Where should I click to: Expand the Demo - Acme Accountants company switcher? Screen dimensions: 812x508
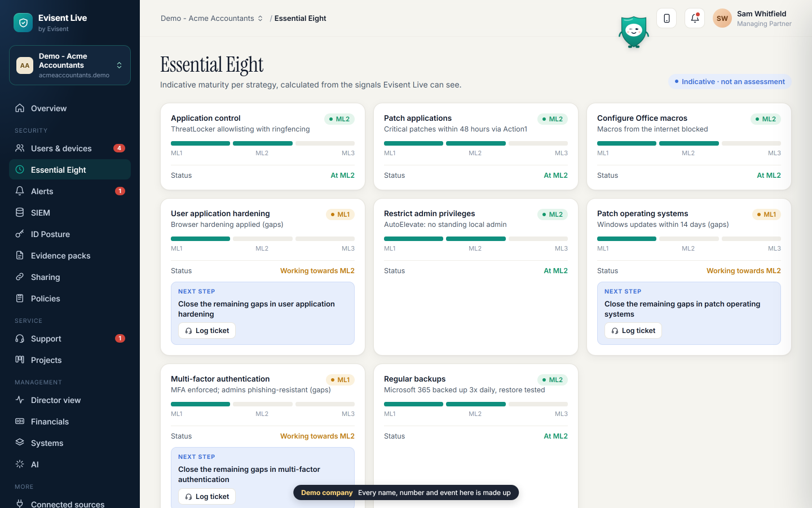click(x=70, y=65)
